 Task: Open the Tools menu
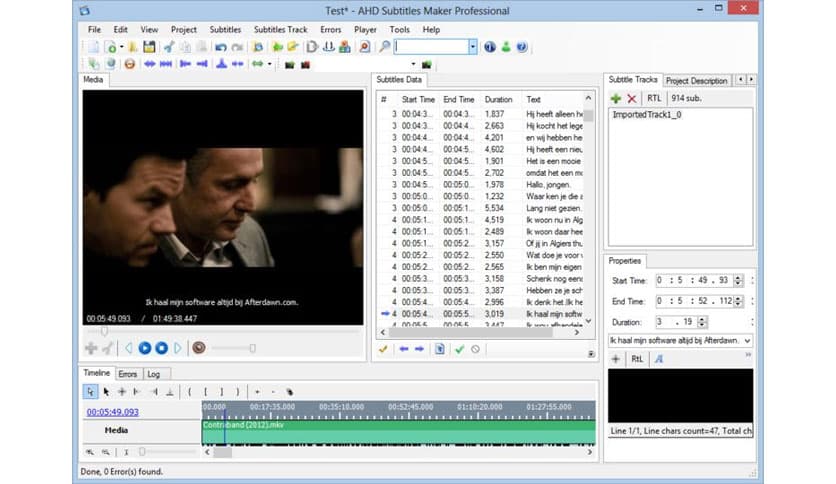399,29
